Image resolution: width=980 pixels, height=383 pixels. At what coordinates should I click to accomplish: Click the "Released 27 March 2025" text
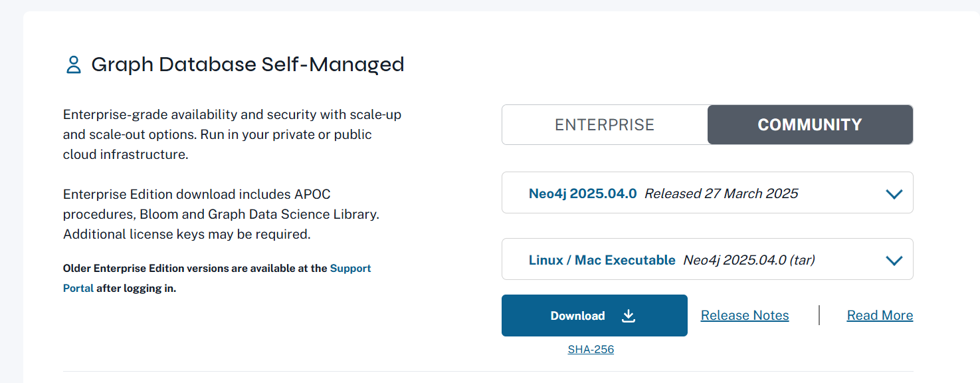[721, 193]
